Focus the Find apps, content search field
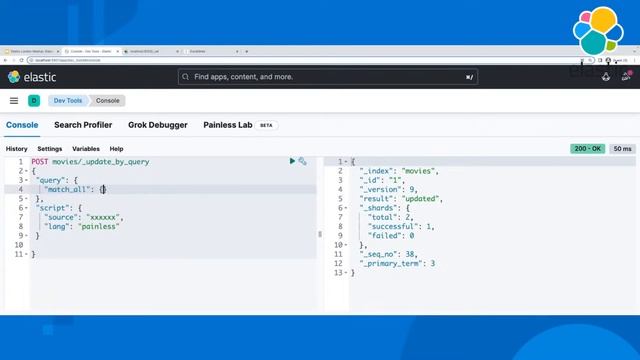Viewport: 640px width, 360px height. coord(328,77)
